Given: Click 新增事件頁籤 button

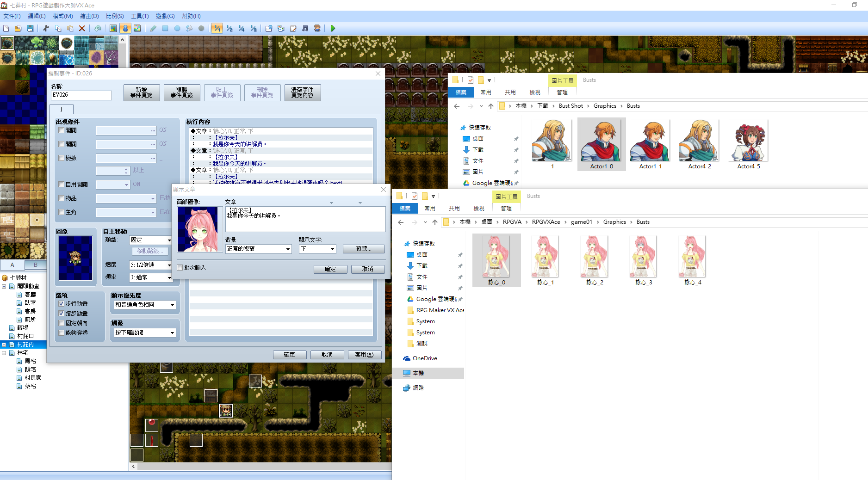Looking at the screenshot, I should [142, 92].
